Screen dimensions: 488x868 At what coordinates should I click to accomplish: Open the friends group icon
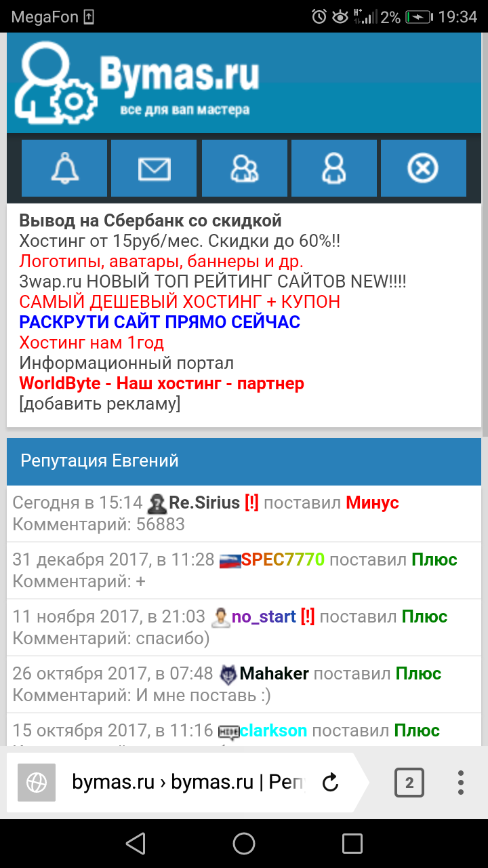tap(244, 168)
